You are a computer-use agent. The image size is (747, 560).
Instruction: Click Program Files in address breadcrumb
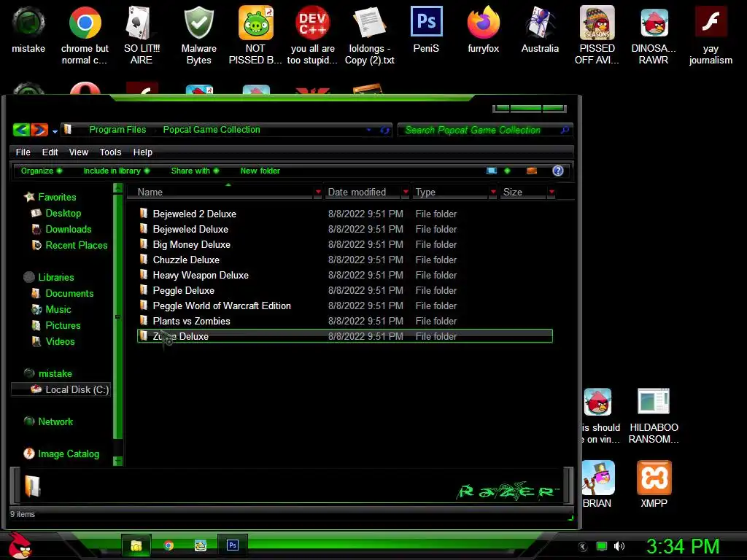click(117, 130)
